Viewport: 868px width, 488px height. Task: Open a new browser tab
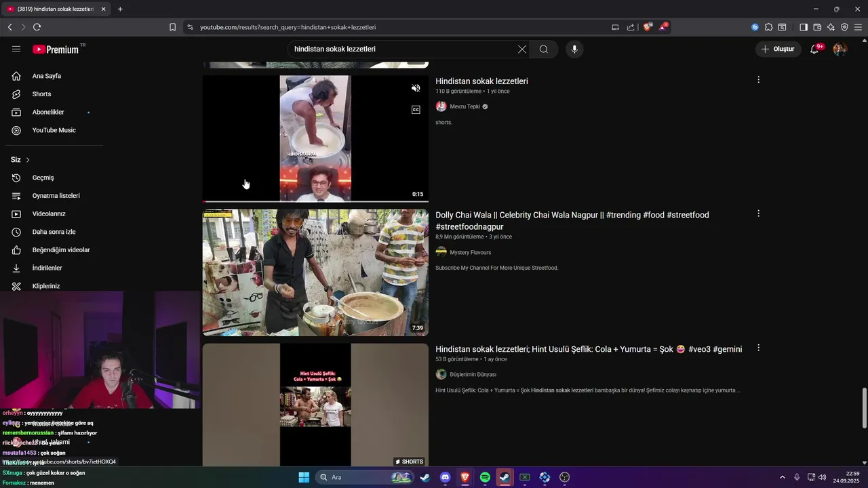(120, 9)
